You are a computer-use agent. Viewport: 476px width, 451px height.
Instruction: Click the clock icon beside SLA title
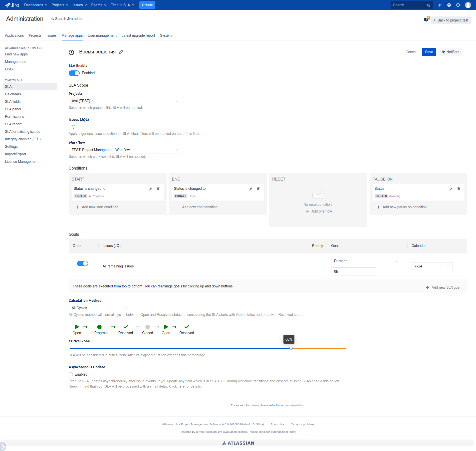(71, 52)
